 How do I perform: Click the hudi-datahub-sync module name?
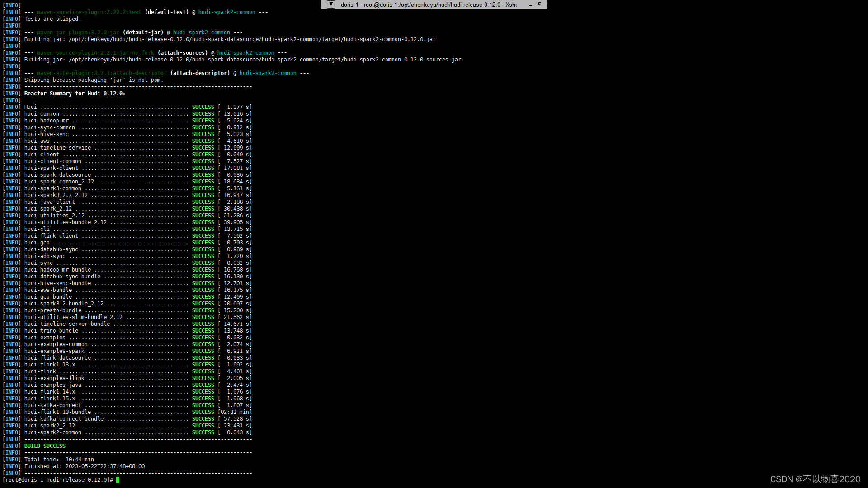tap(51, 249)
